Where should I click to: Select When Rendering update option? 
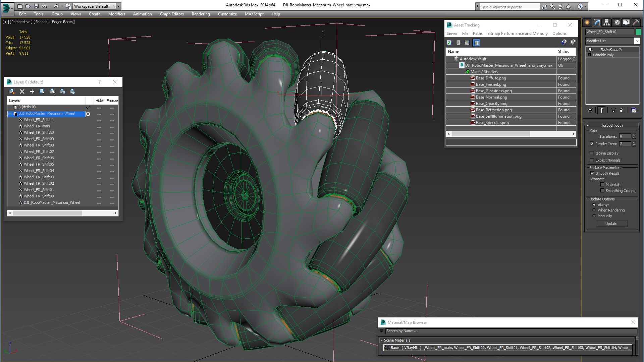click(594, 210)
